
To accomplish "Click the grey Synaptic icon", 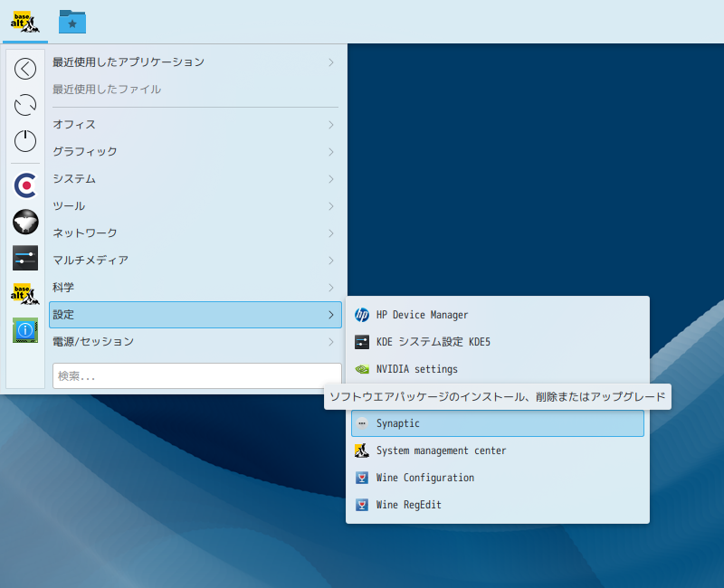I will point(362,423).
